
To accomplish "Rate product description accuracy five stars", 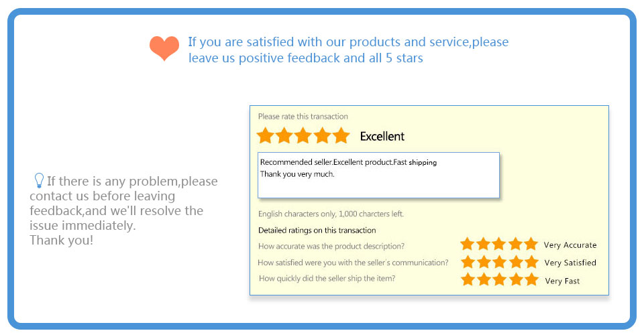I will tap(531, 245).
